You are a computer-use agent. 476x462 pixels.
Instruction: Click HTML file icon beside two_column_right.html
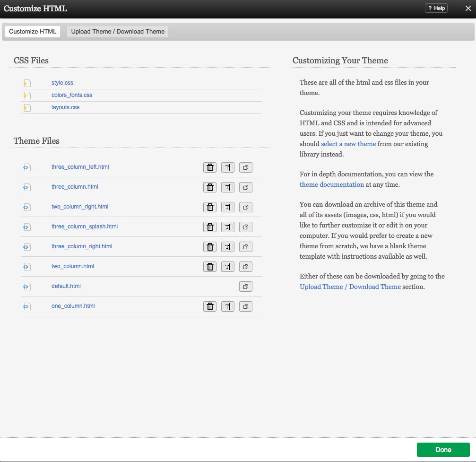27,207
